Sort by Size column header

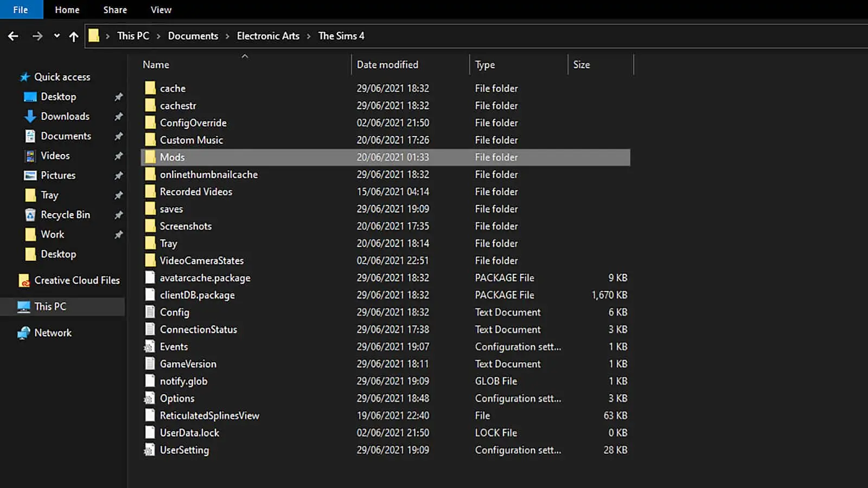pos(582,65)
